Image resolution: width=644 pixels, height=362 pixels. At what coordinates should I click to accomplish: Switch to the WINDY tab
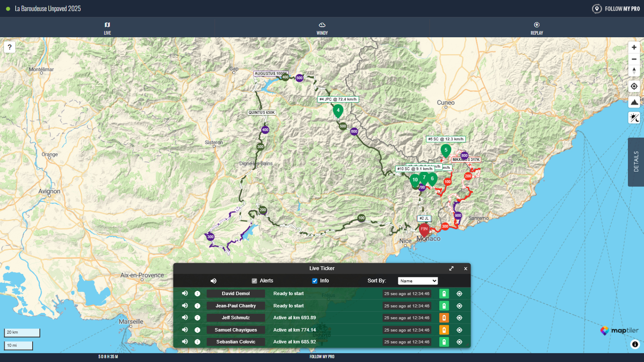322,28
